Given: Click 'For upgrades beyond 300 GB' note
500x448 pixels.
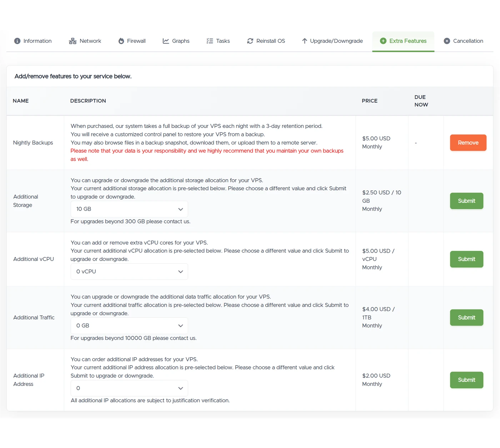Looking at the screenshot, I should 130,222.
